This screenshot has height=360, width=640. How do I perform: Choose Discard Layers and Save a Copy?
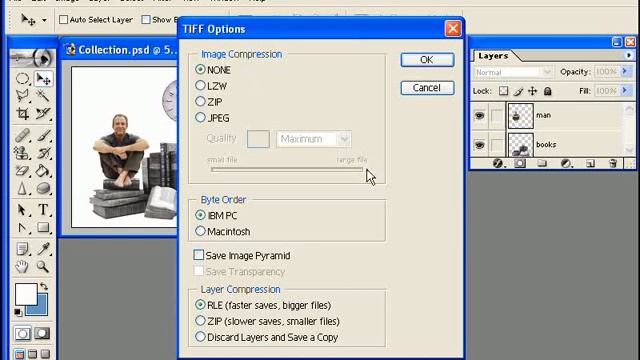click(267, 337)
